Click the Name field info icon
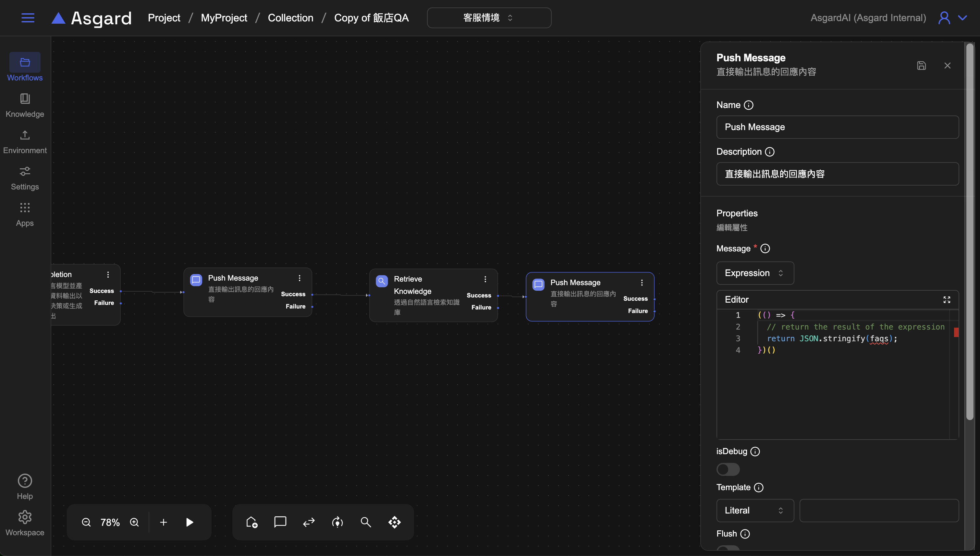This screenshot has height=556, width=980. (x=749, y=105)
